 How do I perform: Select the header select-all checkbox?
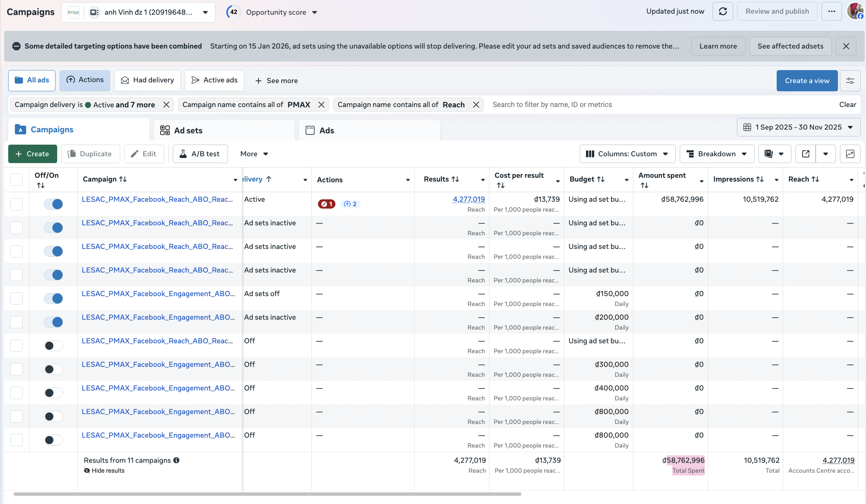16,180
